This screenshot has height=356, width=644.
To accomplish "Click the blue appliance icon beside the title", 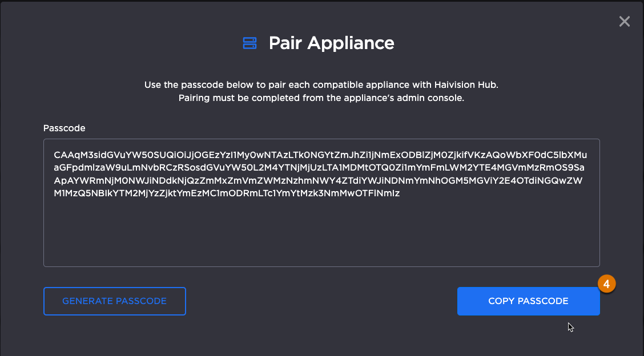I will click(x=250, y=42).
